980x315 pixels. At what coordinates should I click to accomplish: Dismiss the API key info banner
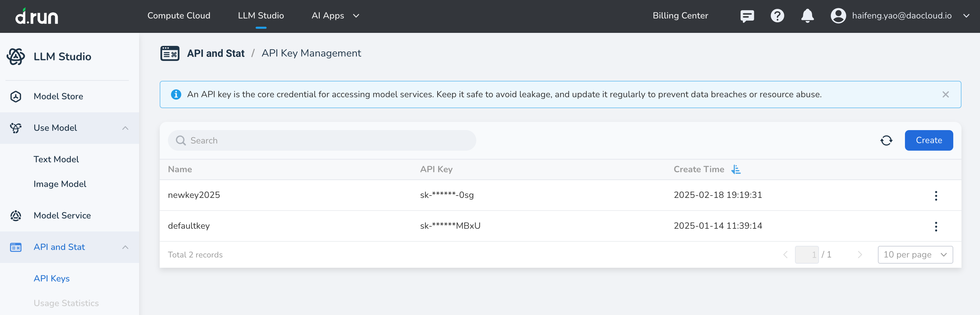[x=945, y=94]
